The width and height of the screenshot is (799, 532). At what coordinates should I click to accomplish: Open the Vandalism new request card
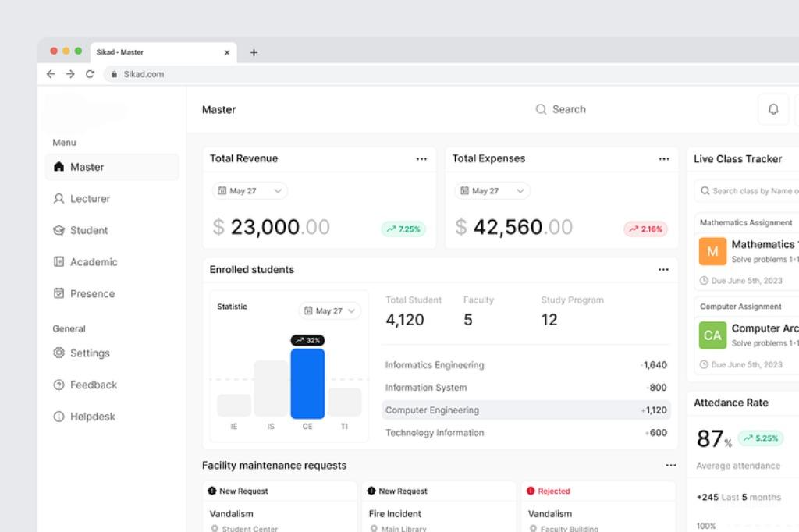tap(280, 513)
